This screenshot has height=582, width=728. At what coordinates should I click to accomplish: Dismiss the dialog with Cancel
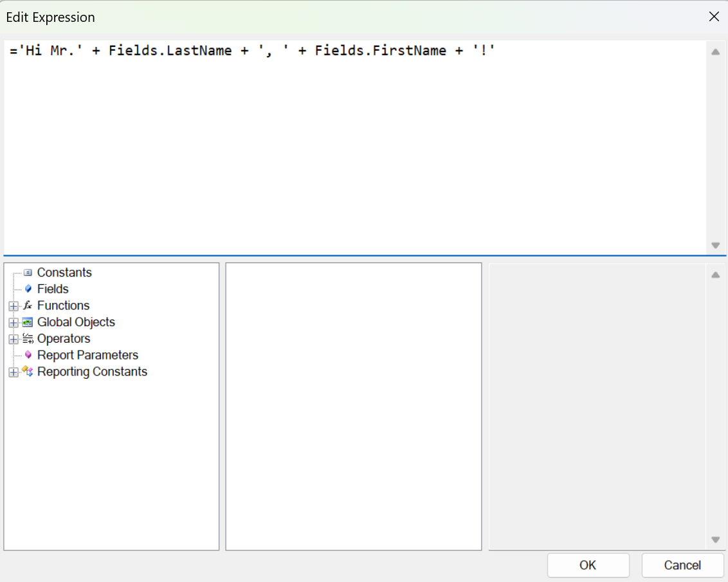(682, 565)
